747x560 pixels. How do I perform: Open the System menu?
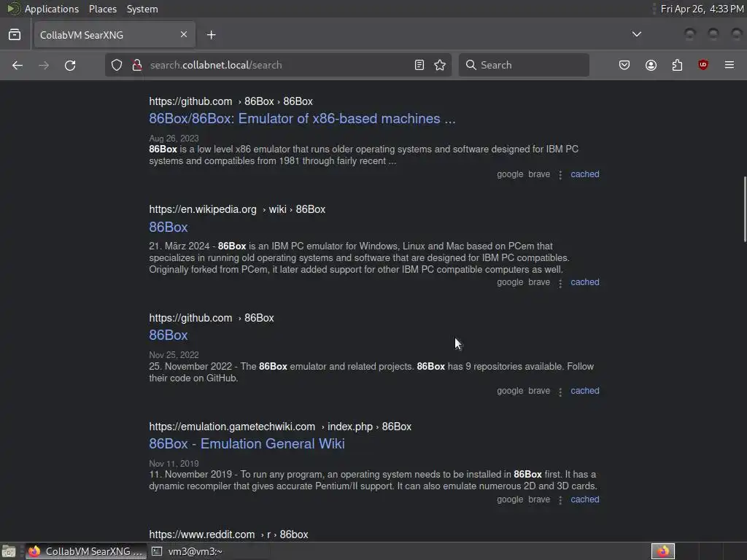tap(142, 9)
